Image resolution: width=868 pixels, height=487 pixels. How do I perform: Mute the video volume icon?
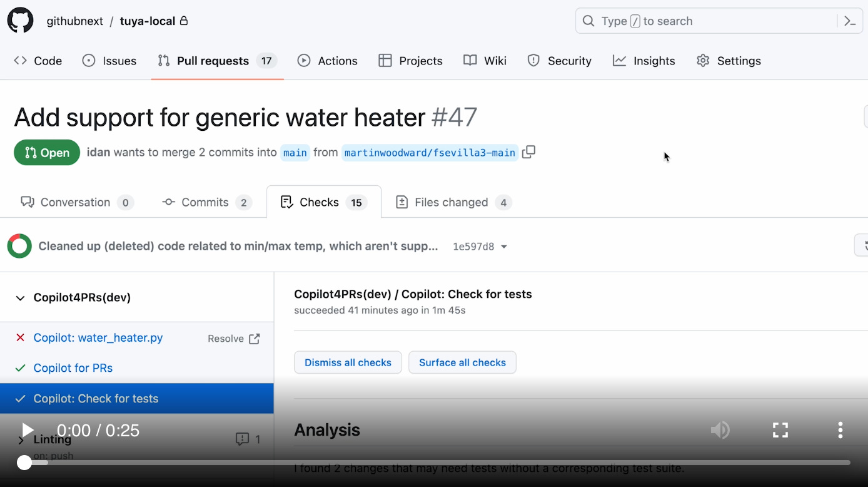[x=720, y=430]
